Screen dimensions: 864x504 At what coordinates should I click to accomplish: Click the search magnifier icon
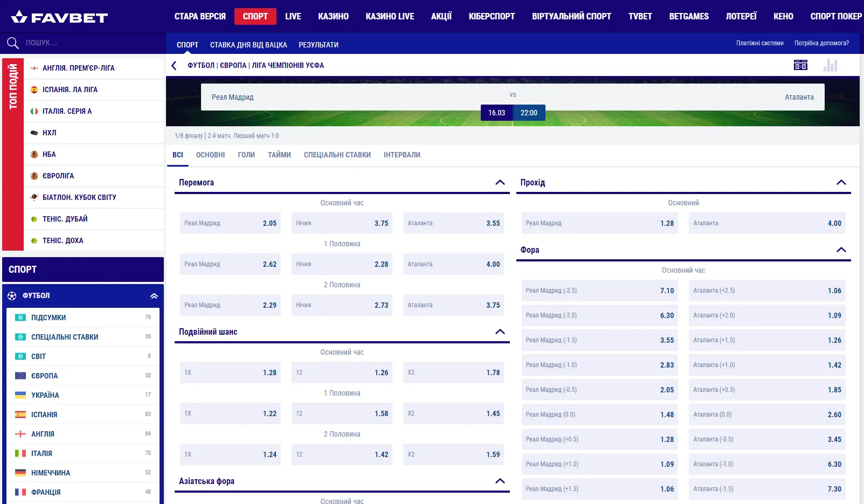[x=12, y=43]
